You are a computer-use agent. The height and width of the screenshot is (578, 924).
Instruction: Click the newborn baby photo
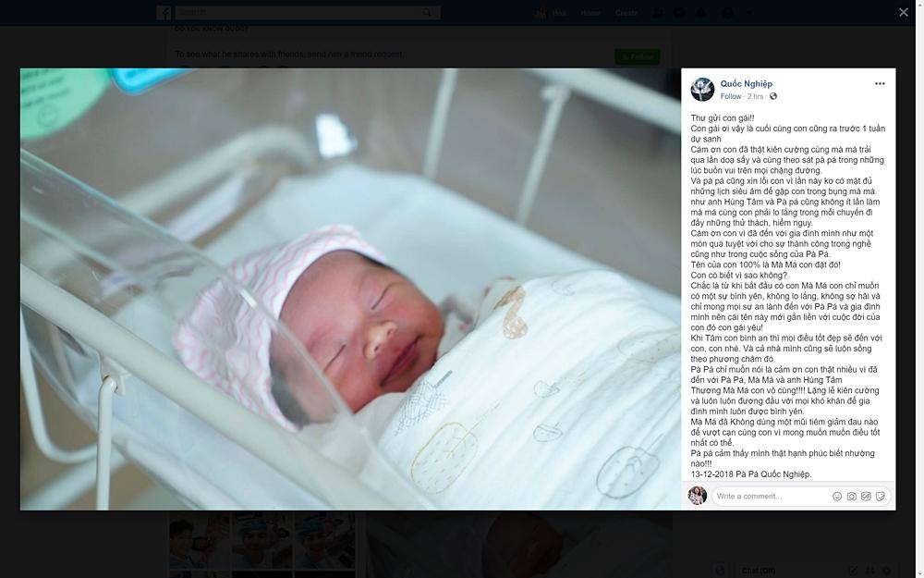(x=350, y=289)
